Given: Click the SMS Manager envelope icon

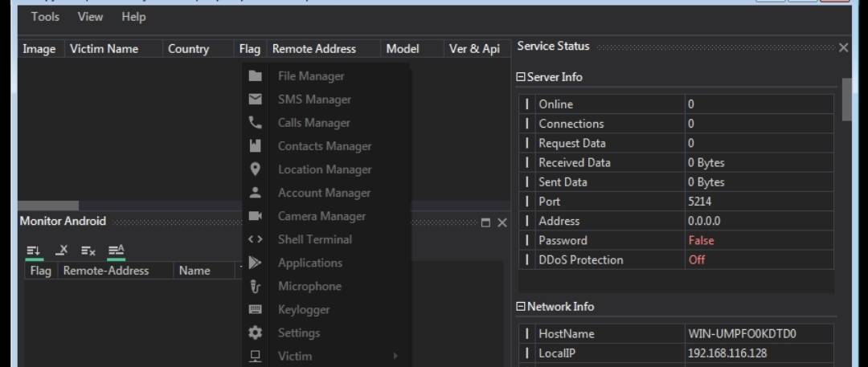Looking at the screenshot, I should click(256, 100).
